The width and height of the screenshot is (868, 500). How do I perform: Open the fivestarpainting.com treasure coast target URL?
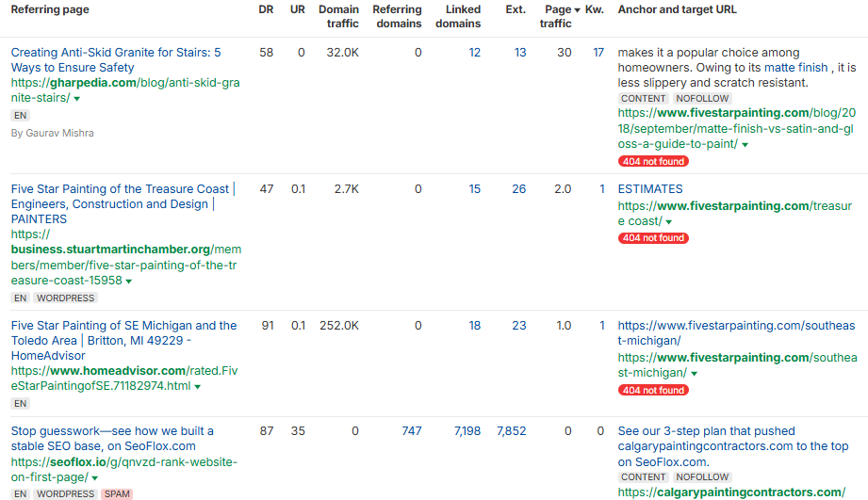coord(734,214)
